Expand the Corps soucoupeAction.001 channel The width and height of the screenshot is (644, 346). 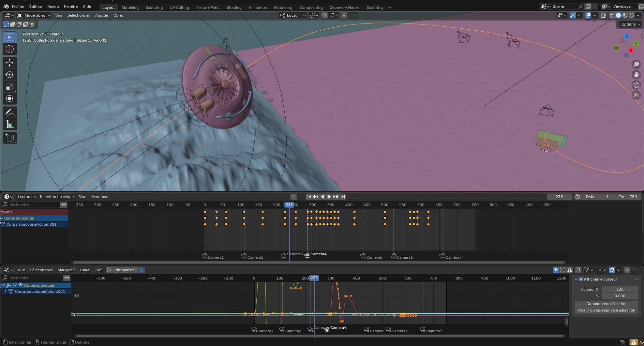click(5, 291)
